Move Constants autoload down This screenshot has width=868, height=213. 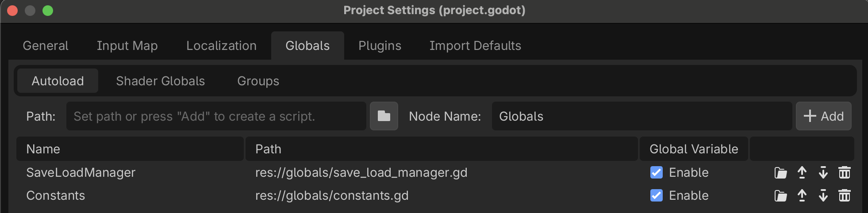click(823, 196)
